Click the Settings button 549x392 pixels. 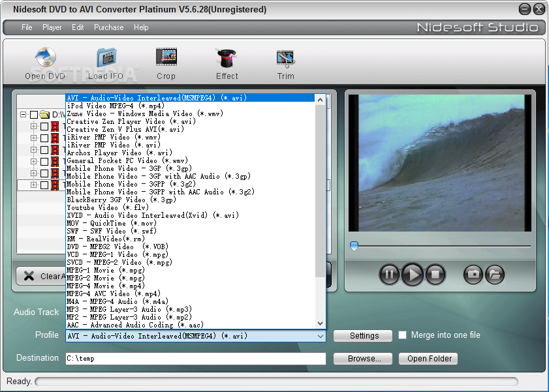(363, 336)
